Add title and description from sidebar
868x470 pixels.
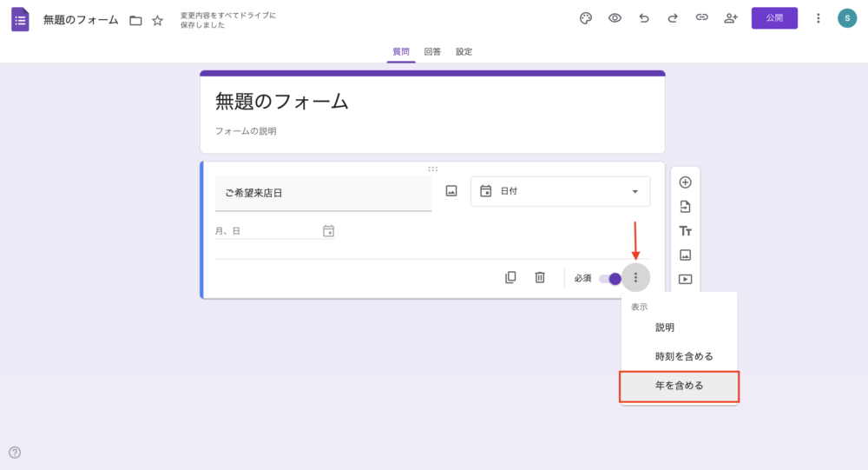[x=686, y=231]
